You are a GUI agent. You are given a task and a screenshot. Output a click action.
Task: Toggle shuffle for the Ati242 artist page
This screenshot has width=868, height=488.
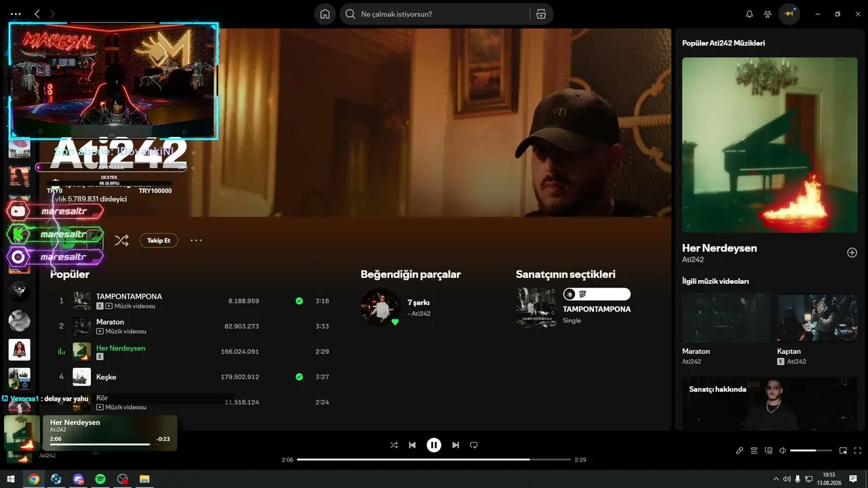click(121, 240)
